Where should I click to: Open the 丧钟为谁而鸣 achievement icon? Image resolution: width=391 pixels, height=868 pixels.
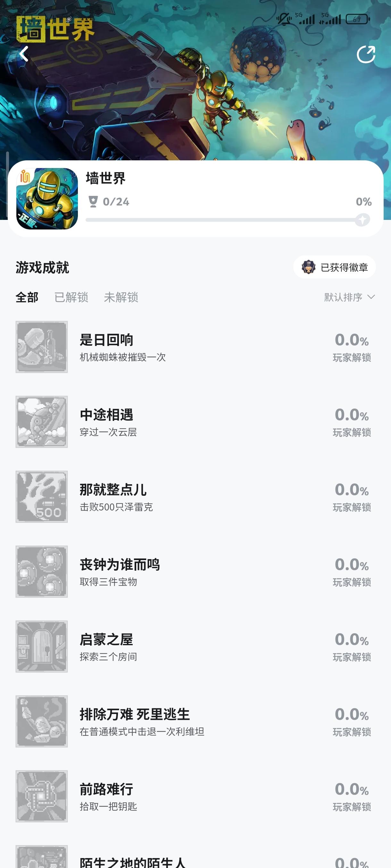click(x=41, y=572)
